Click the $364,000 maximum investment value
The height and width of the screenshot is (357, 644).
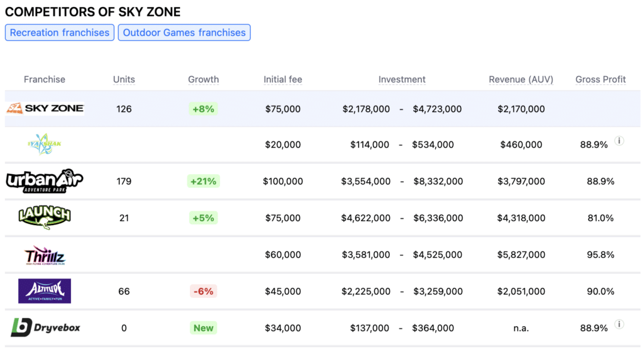point(433,328)
